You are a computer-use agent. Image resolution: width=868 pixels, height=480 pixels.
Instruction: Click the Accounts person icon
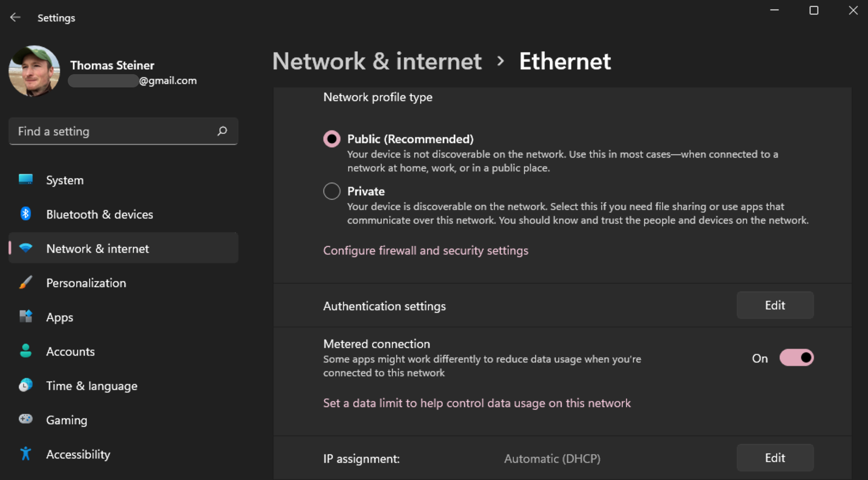26,351
